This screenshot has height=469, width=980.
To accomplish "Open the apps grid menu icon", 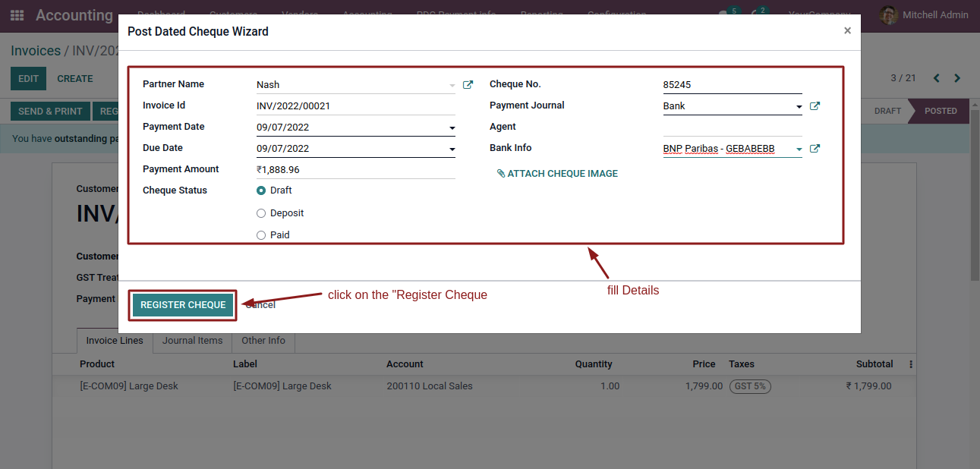I will [x=17, y=15].
